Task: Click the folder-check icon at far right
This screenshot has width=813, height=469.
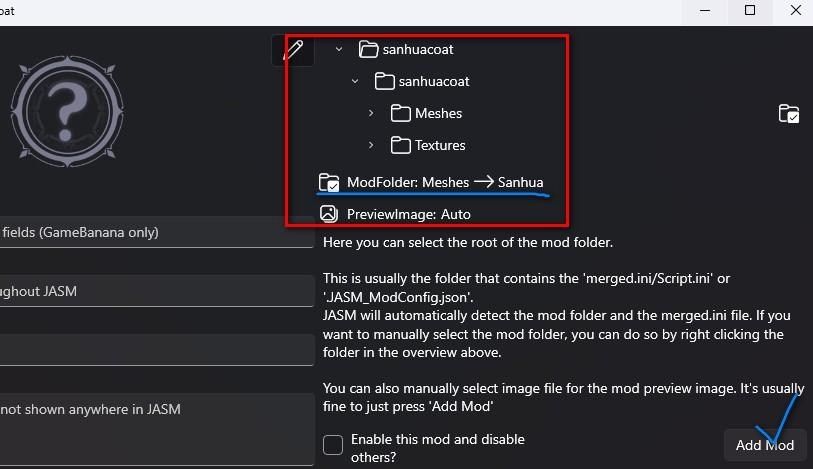Action: click(789, 113)
